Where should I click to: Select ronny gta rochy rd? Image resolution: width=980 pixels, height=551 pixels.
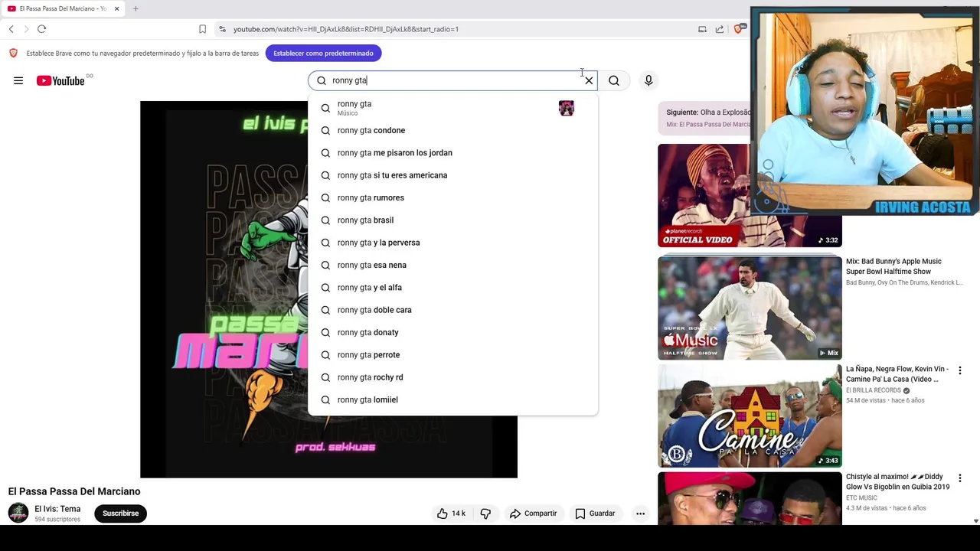point(452,377)
